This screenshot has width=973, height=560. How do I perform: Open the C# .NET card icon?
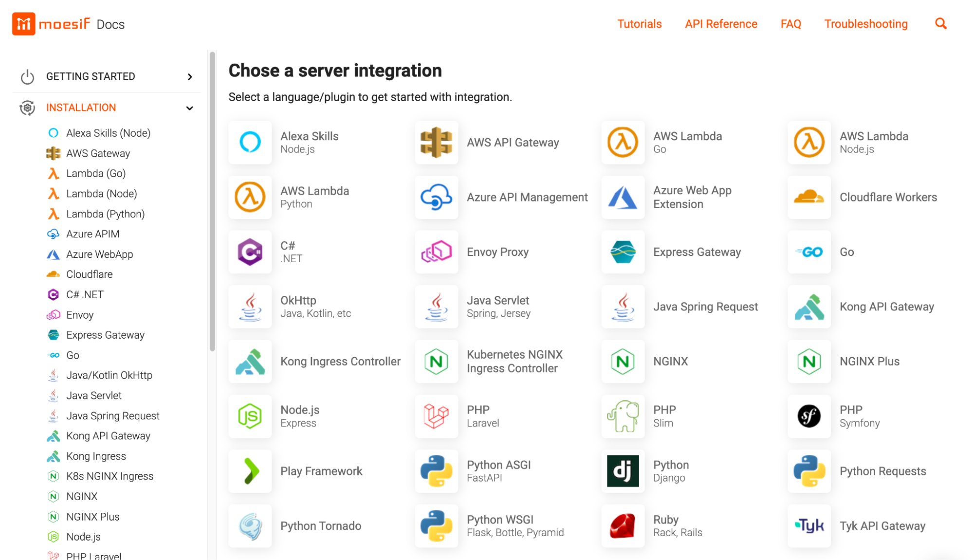pyautogui.click(x=250, y=252)
